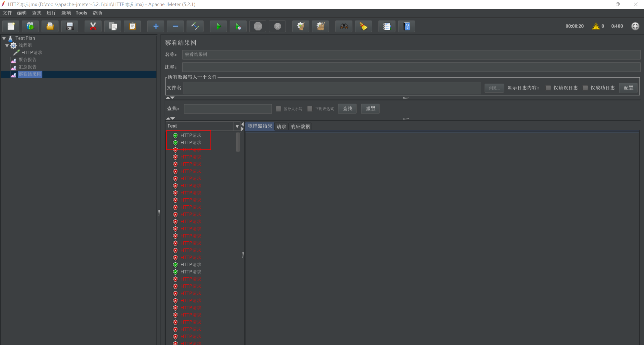
Task: Click the Clear all broom icon
Action: (320, 26)
